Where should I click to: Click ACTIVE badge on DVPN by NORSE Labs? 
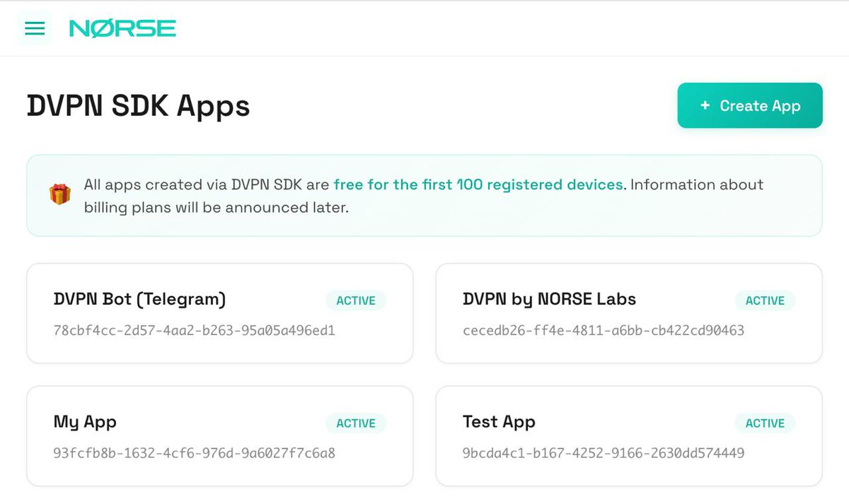(765, 300)
